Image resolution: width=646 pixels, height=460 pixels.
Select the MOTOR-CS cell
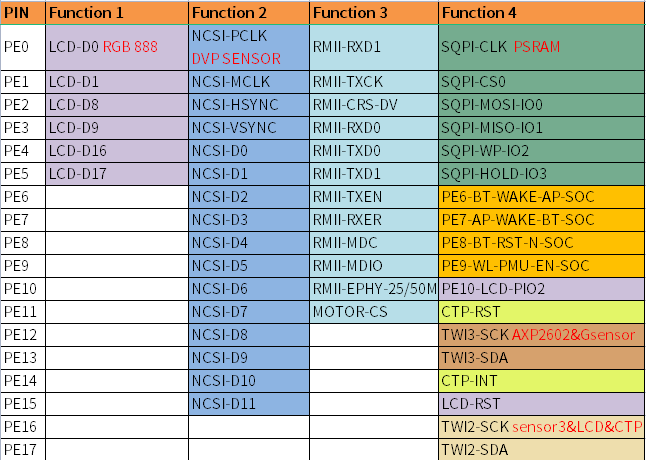point(373,311)
